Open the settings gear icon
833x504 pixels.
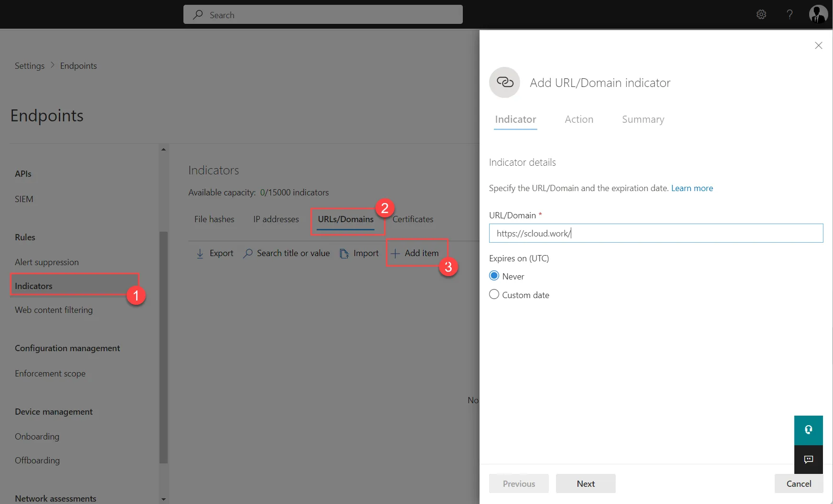761,14
